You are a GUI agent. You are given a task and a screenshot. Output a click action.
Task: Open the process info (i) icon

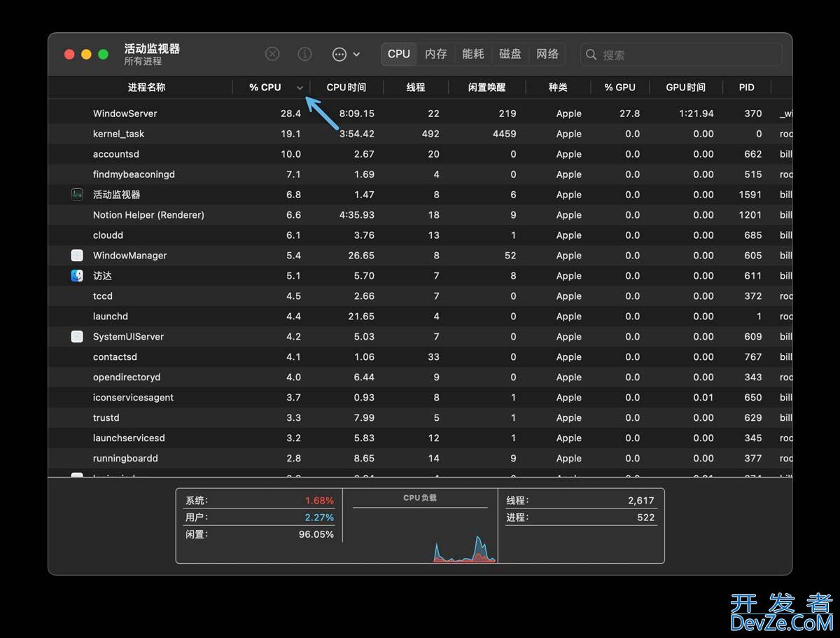tap(304, 54)
